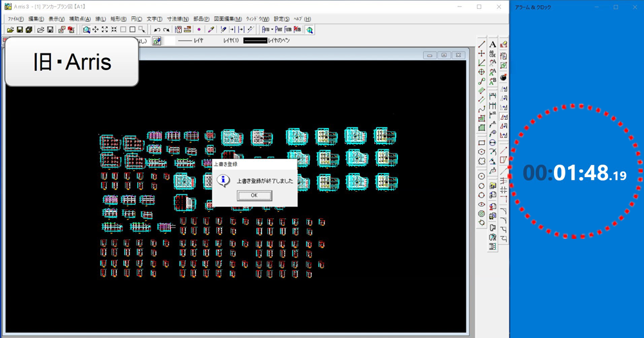Open the 設定(S) menu
Screen dimensions: 644x338
tap(281, 19)
